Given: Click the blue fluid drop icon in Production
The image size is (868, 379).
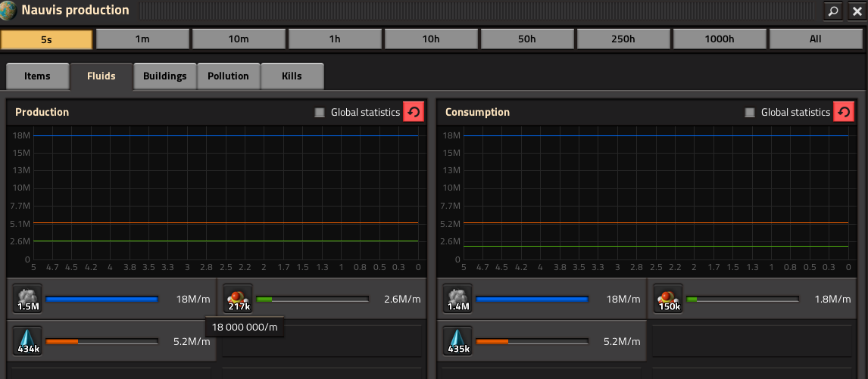Looking at the screenshot, I should pos(27,341).
